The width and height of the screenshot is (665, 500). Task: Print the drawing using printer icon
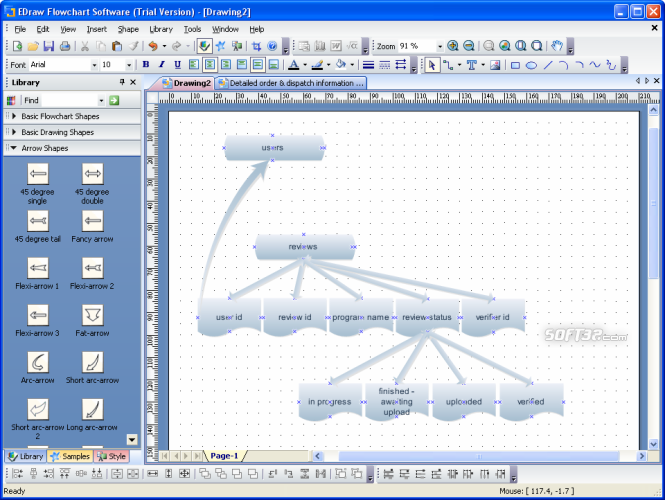click(x=65, y=46)
